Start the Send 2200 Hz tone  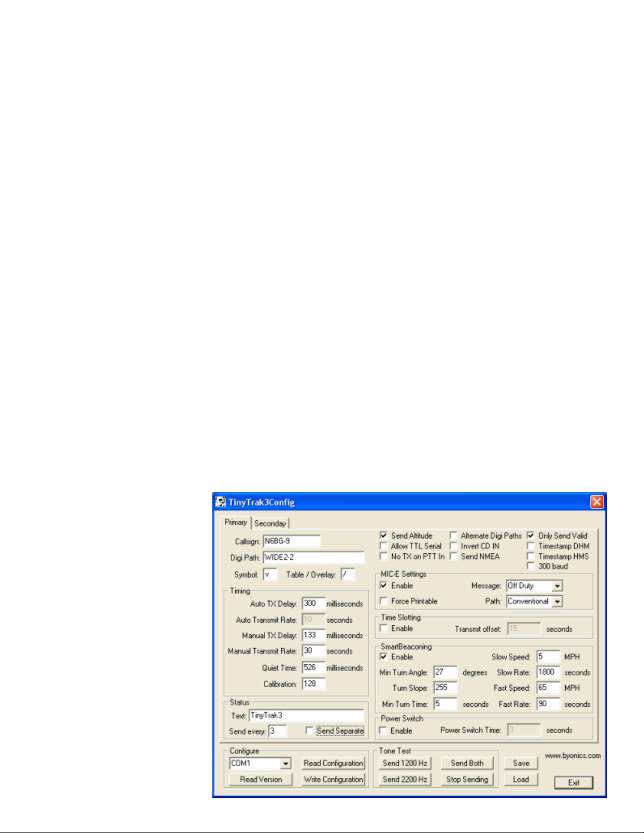click(405, 779)
